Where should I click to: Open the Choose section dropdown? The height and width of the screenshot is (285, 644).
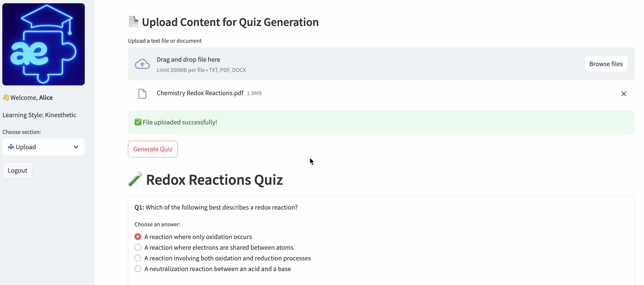click(x=43, y=147)
